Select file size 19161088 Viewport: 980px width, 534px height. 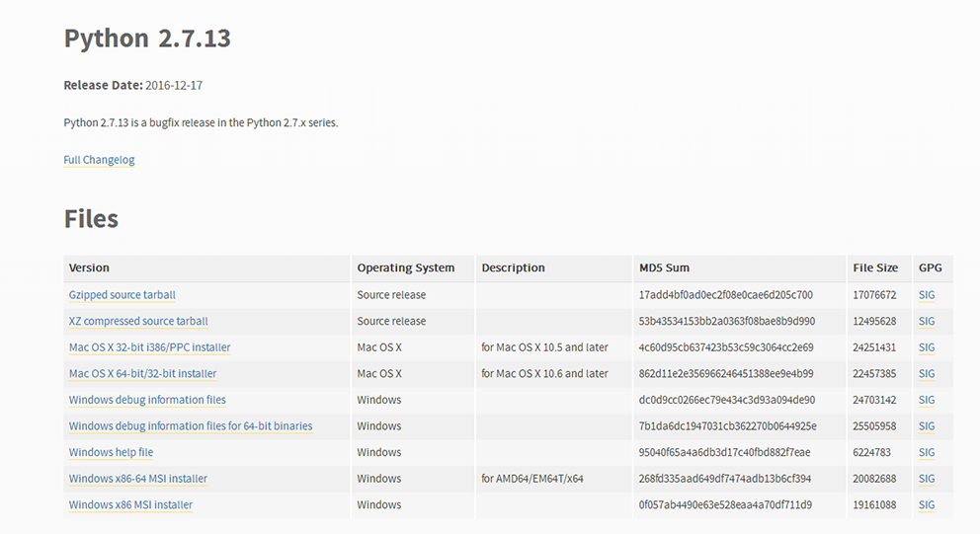(874, 504)
